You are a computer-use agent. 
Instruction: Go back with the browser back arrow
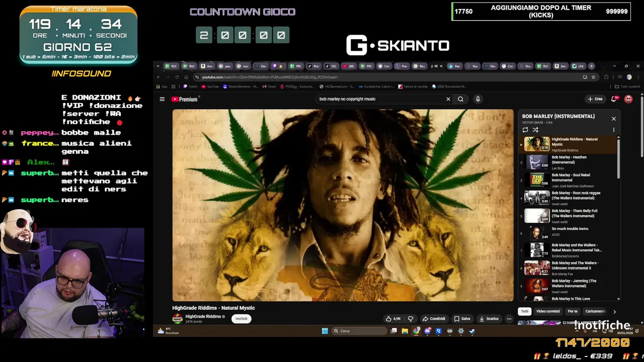pyautogui.click(x=158, y=77)
